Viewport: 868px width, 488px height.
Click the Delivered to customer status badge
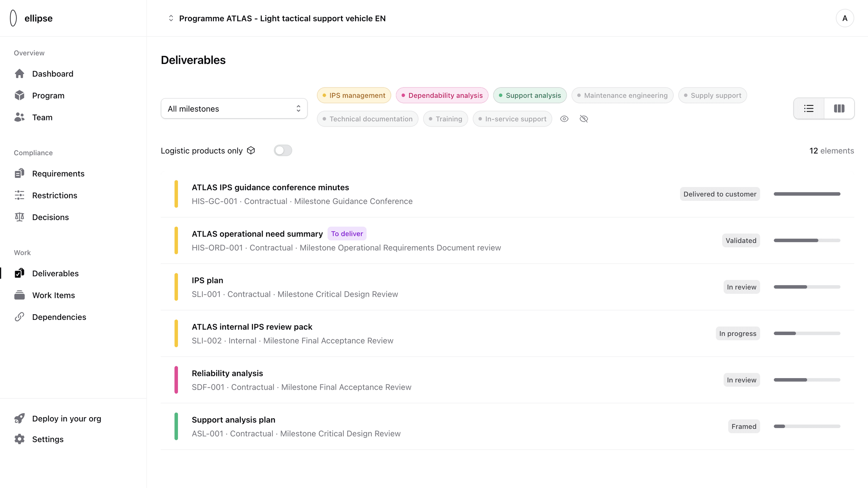(720, 194)
